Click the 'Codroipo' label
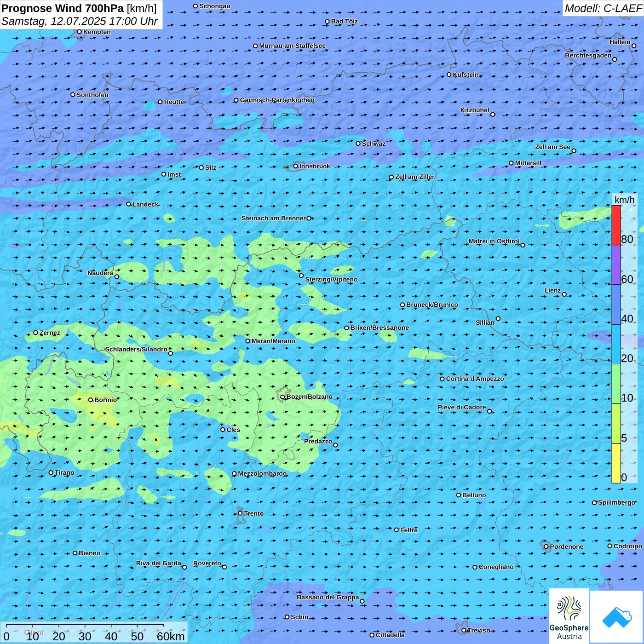Screen dimensions: 644x644 pyautogui.click(x=627, y=546)
